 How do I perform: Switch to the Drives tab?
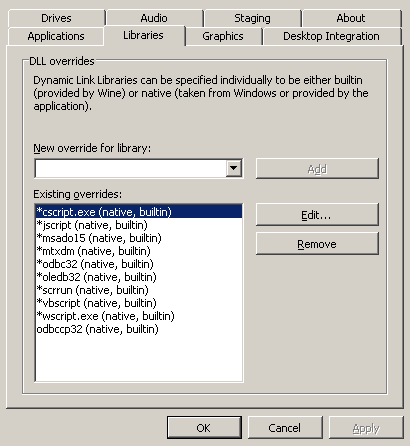[x=56, y=18]
